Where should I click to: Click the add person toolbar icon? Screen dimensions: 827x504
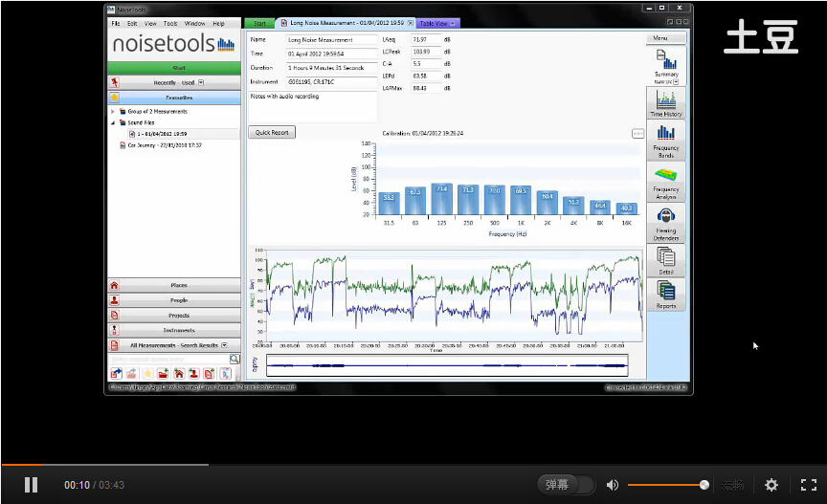point(194,374)
